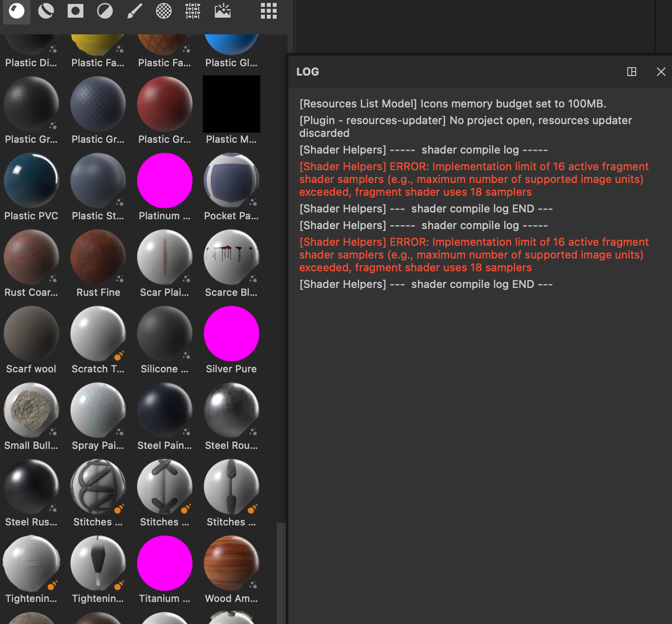Screen dimensions: 672x624
Task: Select the Materials filter icon
Action: 17,11
